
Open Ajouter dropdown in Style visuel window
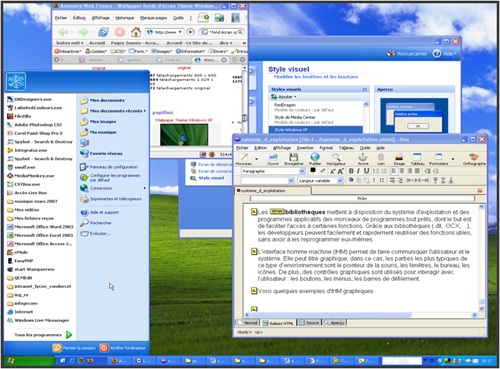(284, 97)
